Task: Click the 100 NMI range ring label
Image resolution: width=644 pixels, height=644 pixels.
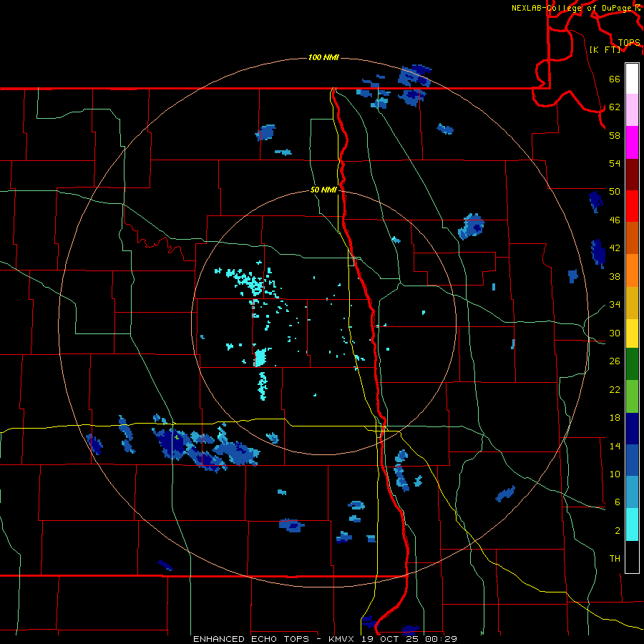Action: (323, 57)
